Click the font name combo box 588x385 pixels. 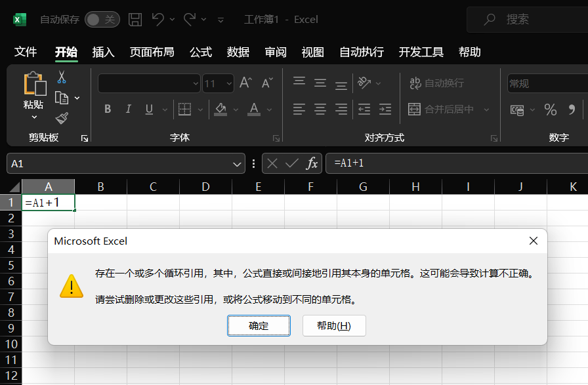(149, 83)
